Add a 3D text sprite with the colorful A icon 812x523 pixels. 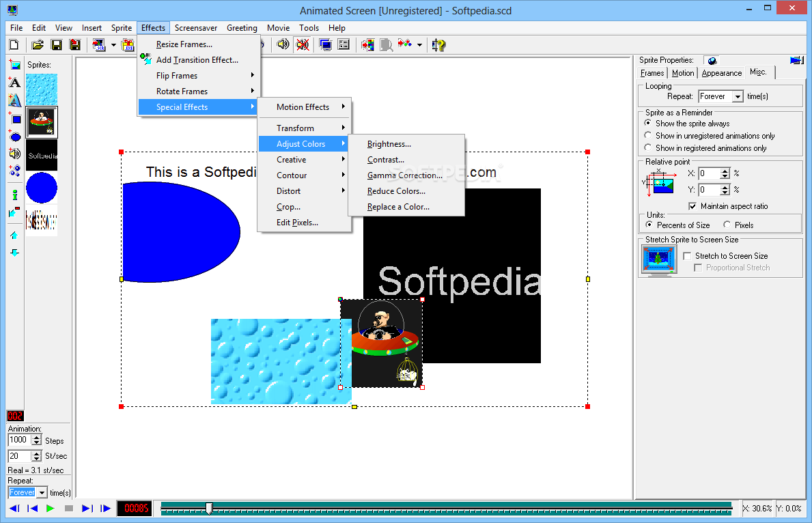(14, 100)
